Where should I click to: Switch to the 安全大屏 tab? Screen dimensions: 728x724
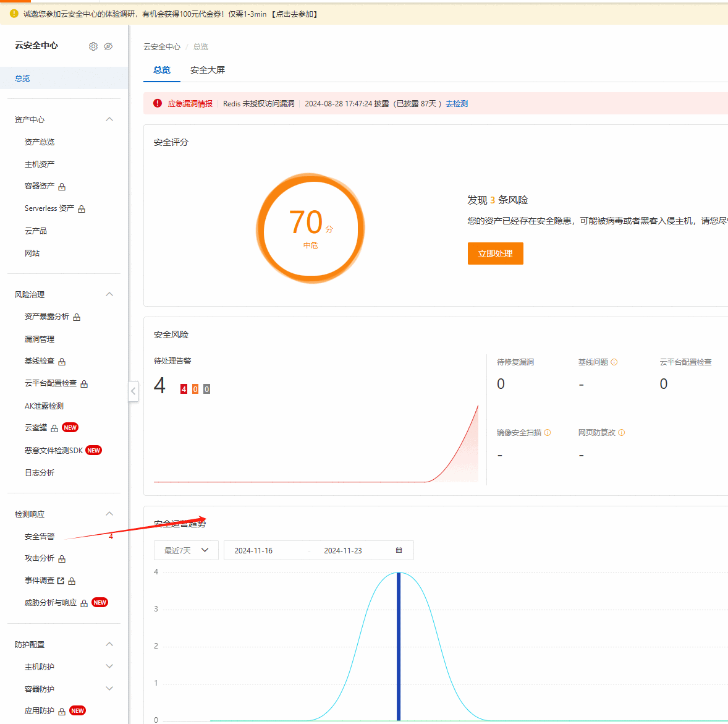pyautogui.click(x=208, y=70)
